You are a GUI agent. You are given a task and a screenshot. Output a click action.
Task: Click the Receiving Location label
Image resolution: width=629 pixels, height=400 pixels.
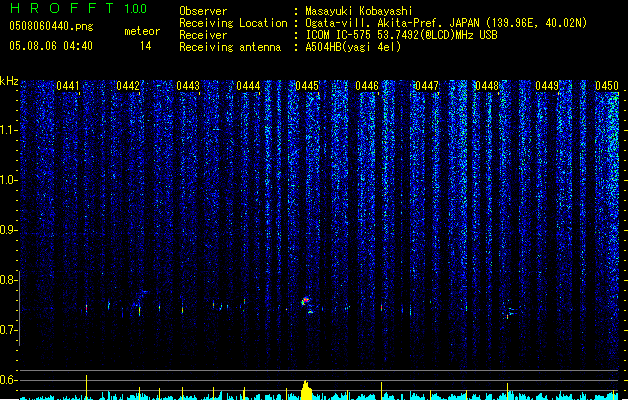[233, 23]
